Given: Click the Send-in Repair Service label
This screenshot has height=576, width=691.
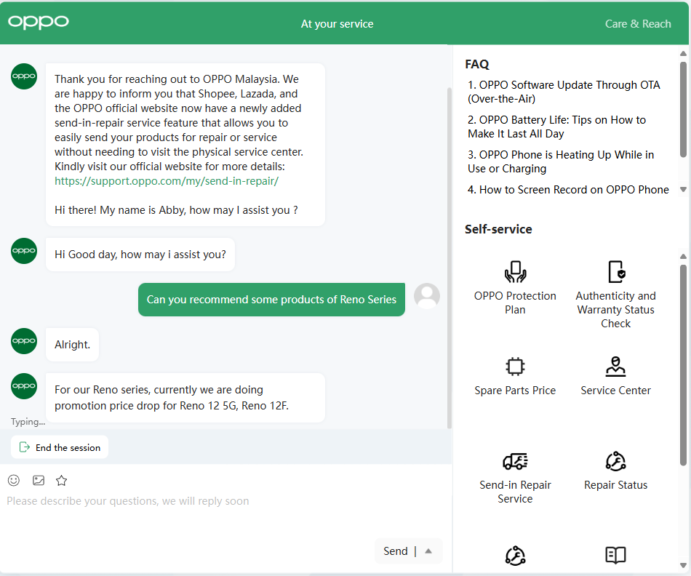Looking at the screenshot, I should pos(515,492).
